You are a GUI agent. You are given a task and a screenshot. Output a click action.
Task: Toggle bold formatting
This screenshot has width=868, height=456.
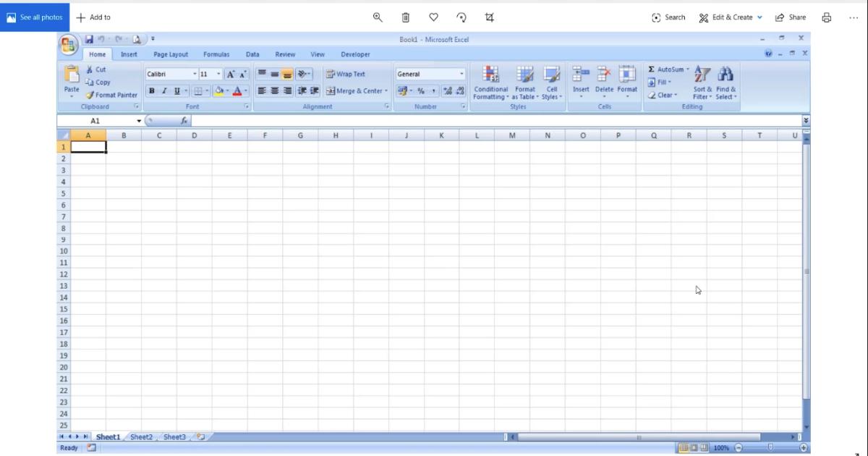coord(151,90)
